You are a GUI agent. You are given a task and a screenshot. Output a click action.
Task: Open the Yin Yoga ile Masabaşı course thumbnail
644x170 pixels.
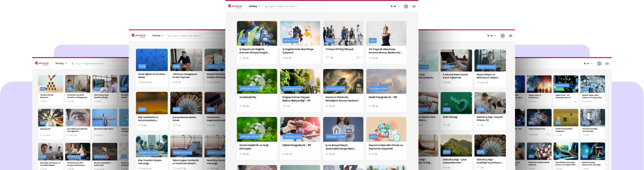tap(386, 33)
